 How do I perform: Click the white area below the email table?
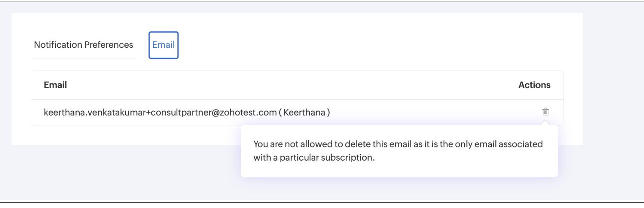point(132,135)
